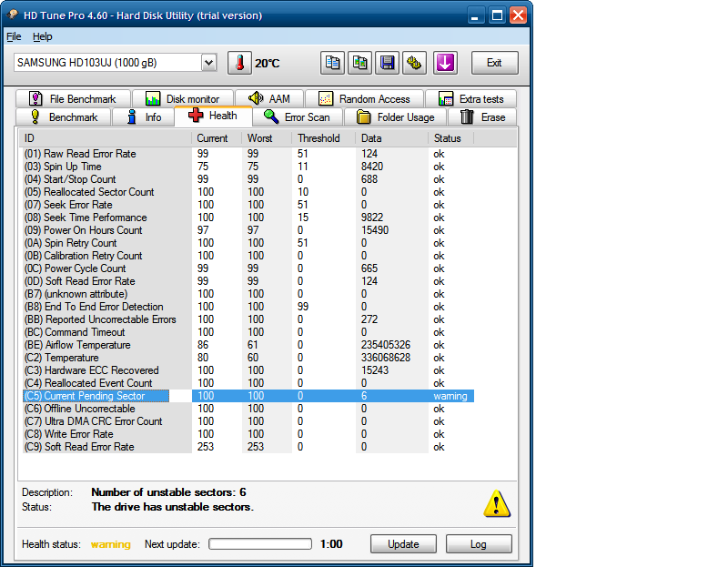Click the Worst column header
Image resolution: width=728 pixels, height=567 pixels.
(x=267, y=138)
